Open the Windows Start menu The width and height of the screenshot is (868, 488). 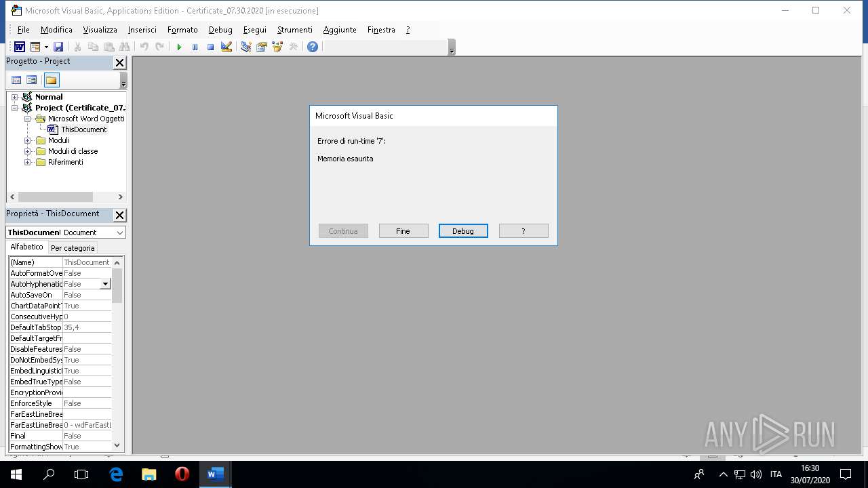click(x=16, y=474)
